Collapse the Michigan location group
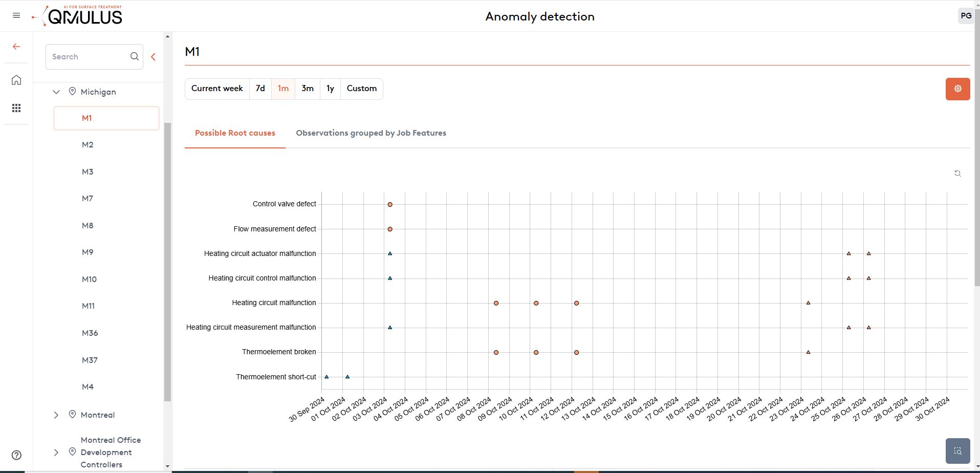The width and height of the screenshot is (980, 473). pos(56,92)
